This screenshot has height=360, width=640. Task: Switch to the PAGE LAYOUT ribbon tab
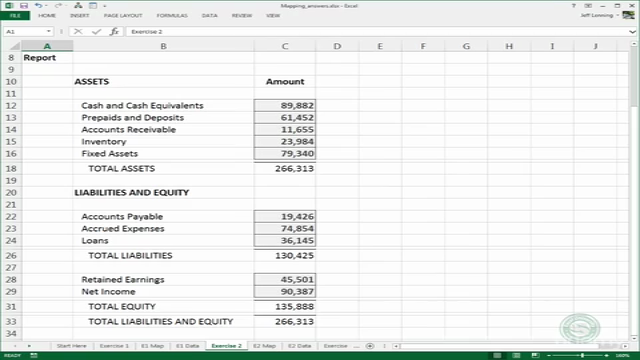(123, 16)
